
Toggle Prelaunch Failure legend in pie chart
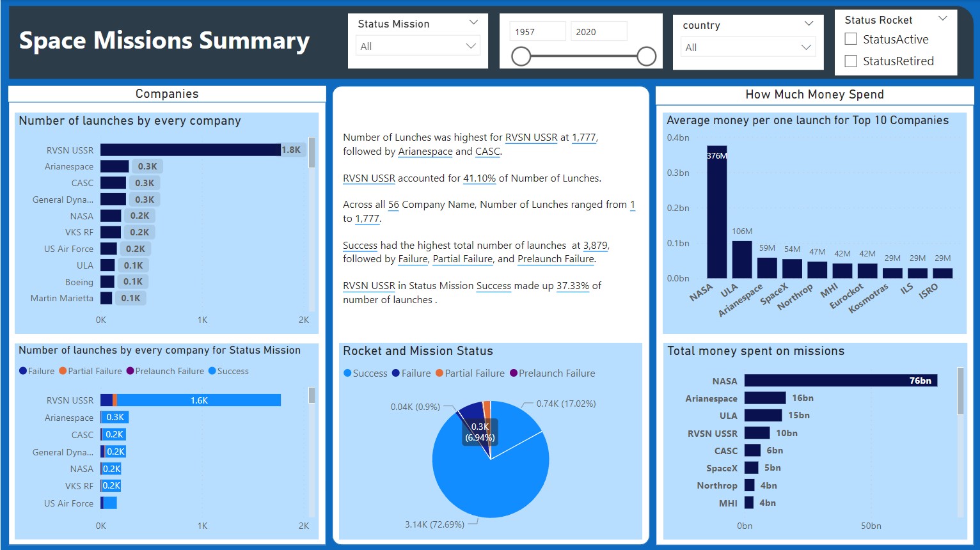(552, 373)
